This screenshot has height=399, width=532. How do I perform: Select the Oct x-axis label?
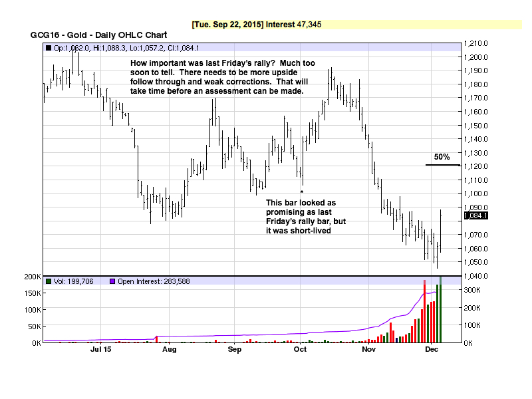(300, 348)
